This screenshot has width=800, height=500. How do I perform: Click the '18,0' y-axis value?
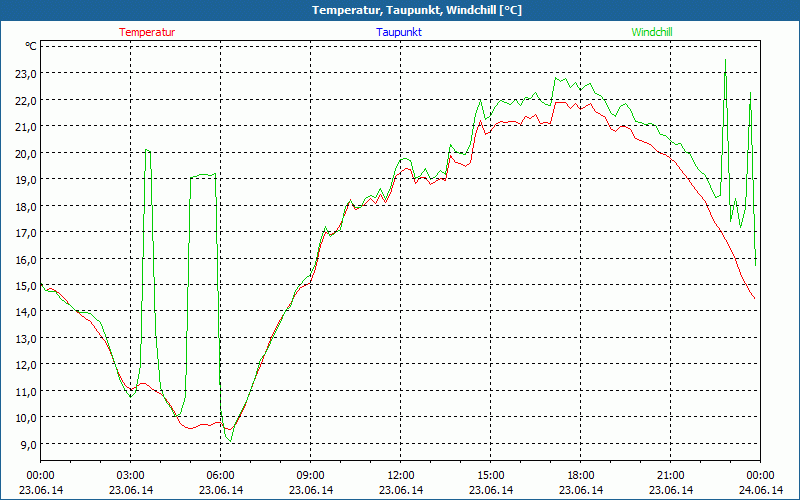pyautogui.click(x=26, y=207)
